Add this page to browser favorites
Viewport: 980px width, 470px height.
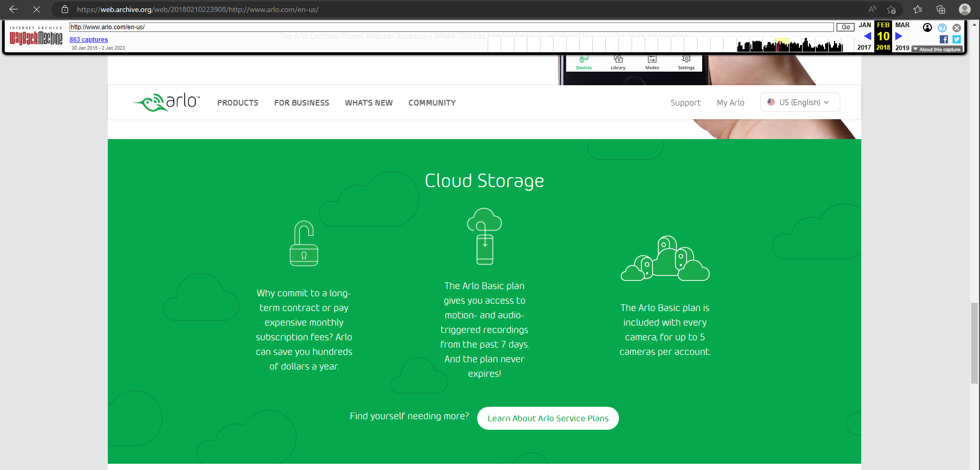pyautogui.click(x=892, y=9)
